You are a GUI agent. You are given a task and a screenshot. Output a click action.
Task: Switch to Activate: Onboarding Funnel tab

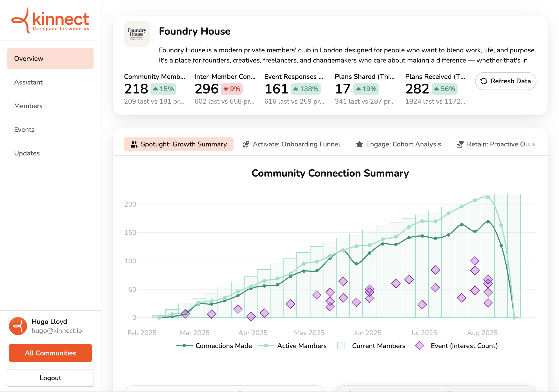[x=291, y=144]
